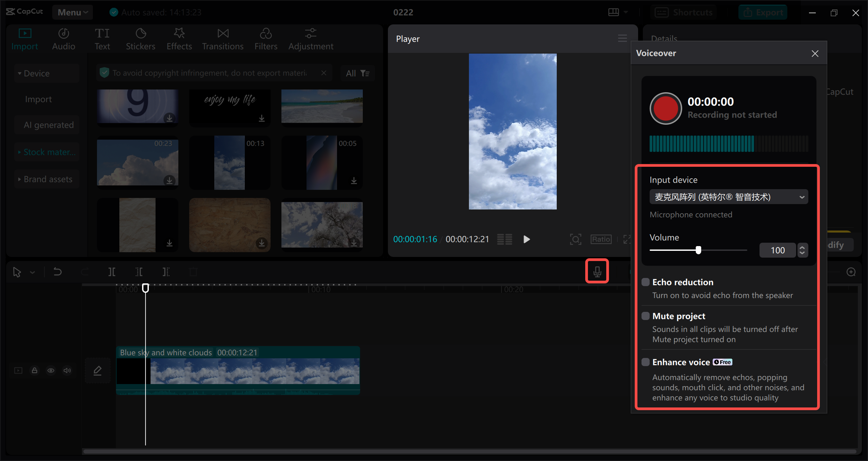
Task: Open the Player hamburger menu icon
Action: (622, 38)
